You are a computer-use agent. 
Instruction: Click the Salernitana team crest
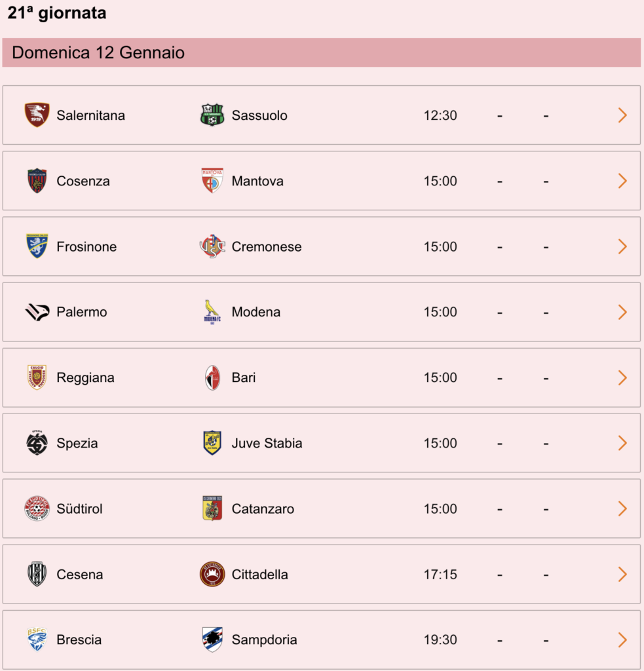tap(37, 115)
